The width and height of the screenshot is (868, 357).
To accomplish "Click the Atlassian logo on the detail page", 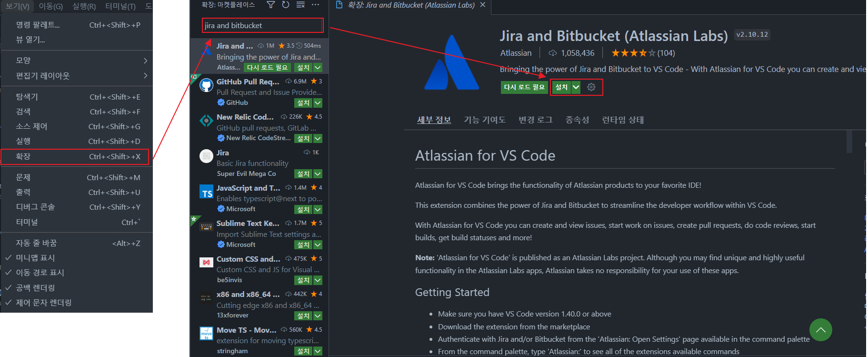I will coord(451,62).
